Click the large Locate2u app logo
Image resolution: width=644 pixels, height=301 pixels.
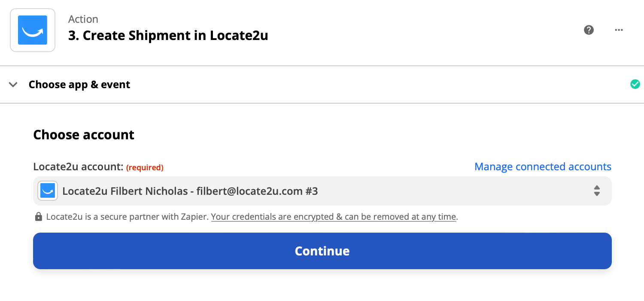click(x=33, y=30)
